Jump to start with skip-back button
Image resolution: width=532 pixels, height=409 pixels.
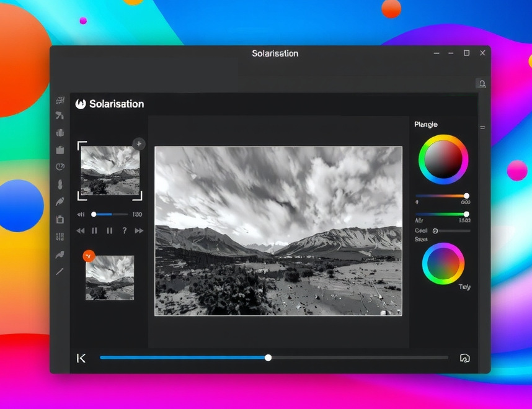[x=81, y=358]
